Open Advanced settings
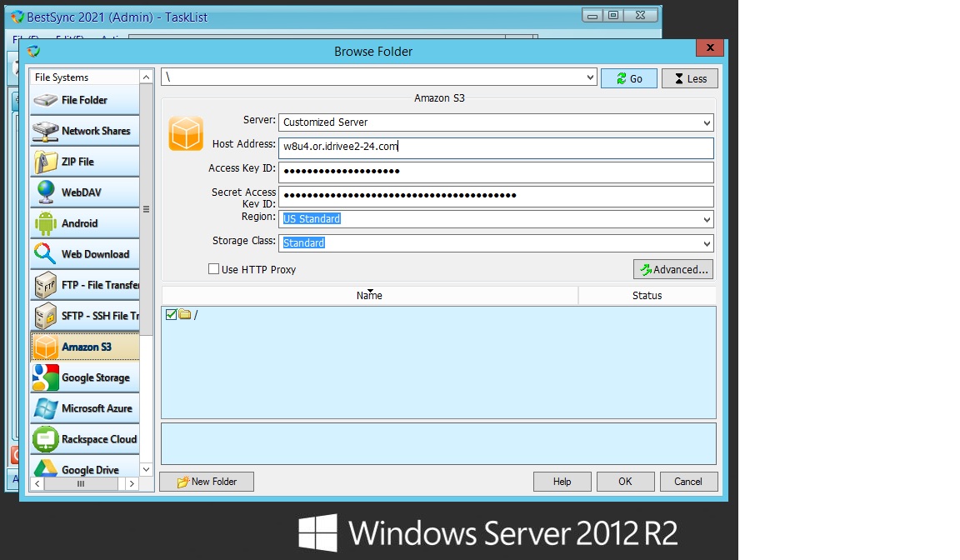Screen dimensions: 960x560 click(x=673, y=269)
